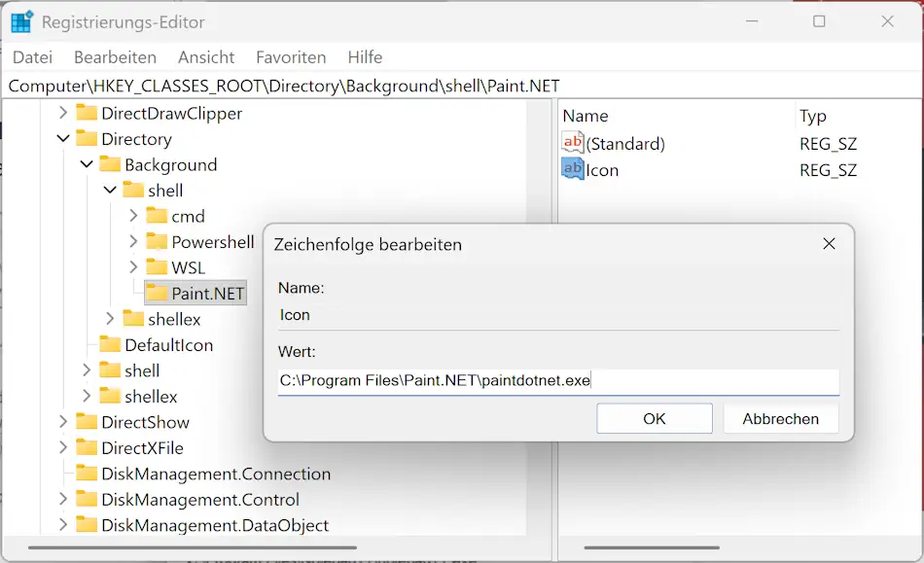Image resolution: width=924 pixels, height=563 pixels.
Task: Expand the DiskManagement.DataObject key
Action: (x=63, y=525)
